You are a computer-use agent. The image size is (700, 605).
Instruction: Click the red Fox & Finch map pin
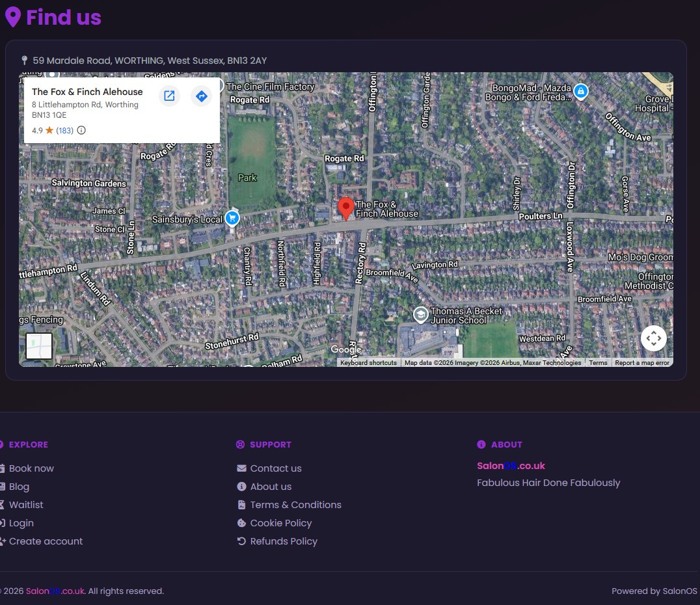[345, 209]
